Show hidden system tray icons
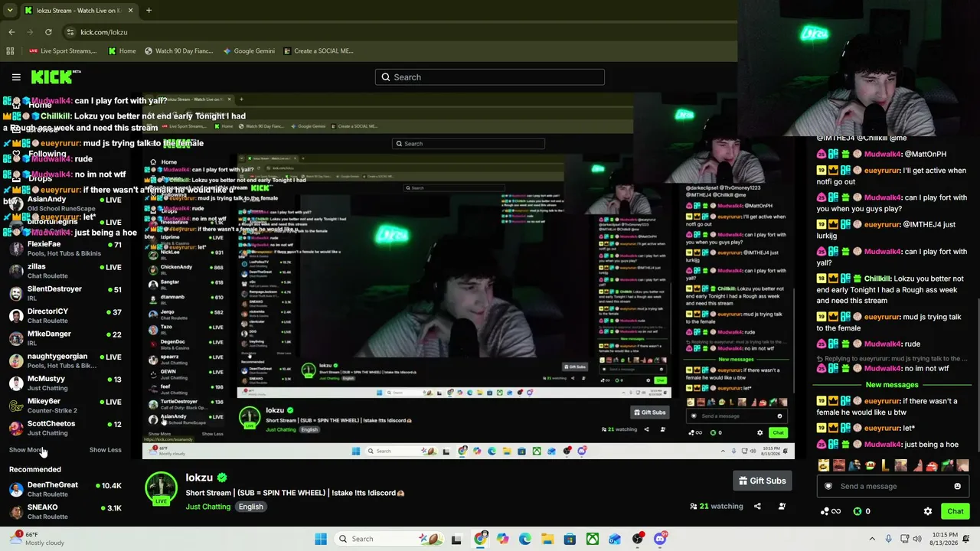Screen dimensions: 980x551 pos(872,539)
